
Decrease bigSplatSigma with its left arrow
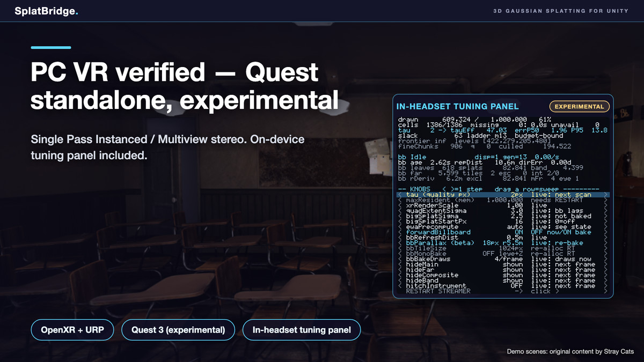(400, 216)
